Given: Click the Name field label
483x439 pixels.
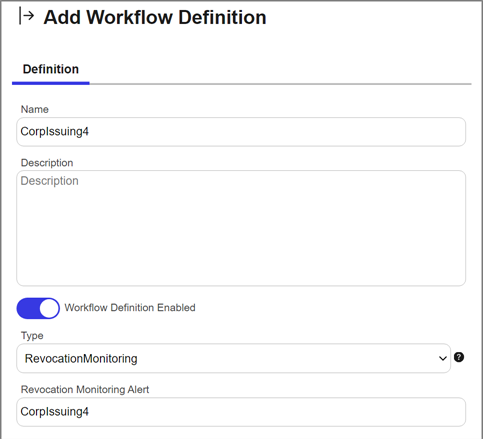Looking at the screenshot, I should pos(35,109).
